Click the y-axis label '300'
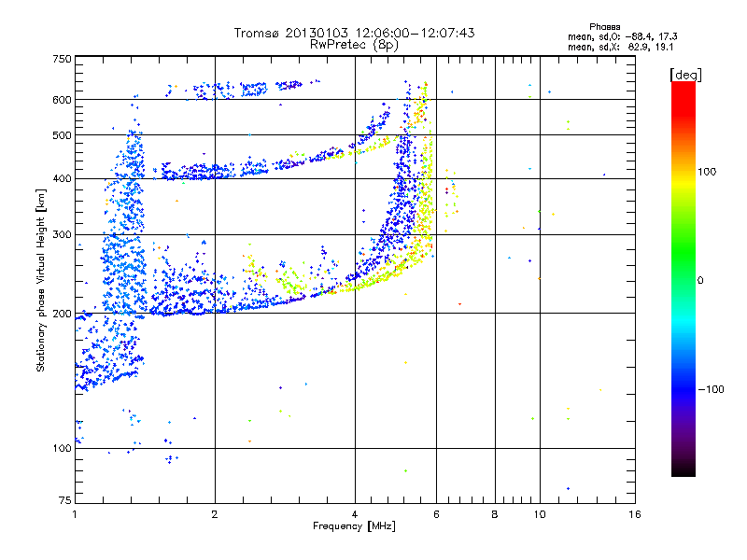Viewport: 747px width, 560px height. point(62,235)
